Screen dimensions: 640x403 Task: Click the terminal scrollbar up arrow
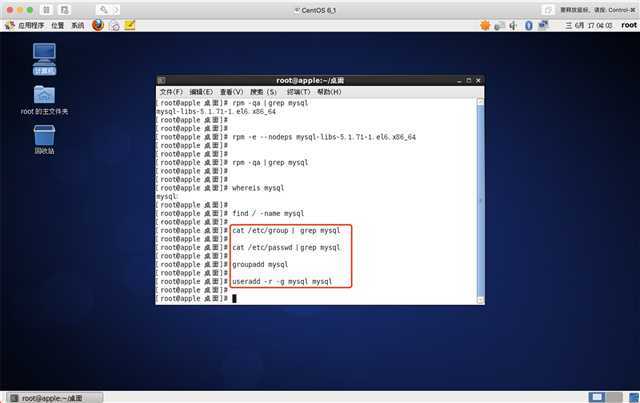(x=480, y=102)
